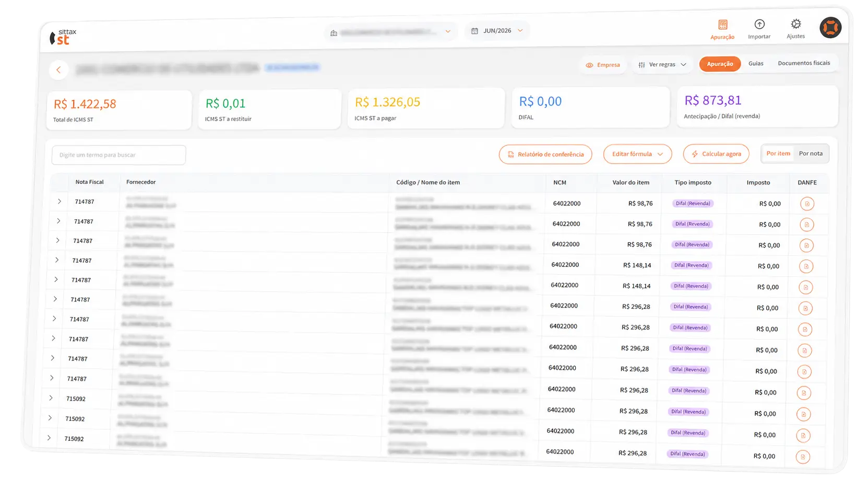Open the JUN/2026 period dropdown
868x494 pixels.
497,31
